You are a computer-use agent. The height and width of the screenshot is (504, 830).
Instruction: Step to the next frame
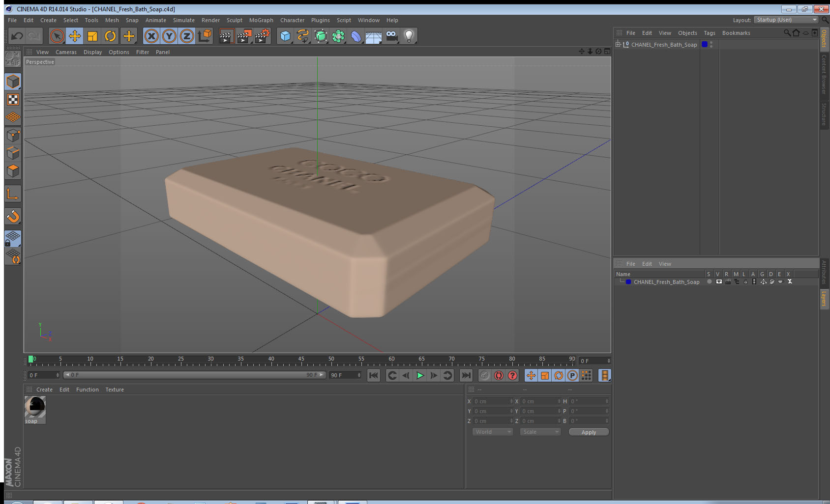(434, 375)
